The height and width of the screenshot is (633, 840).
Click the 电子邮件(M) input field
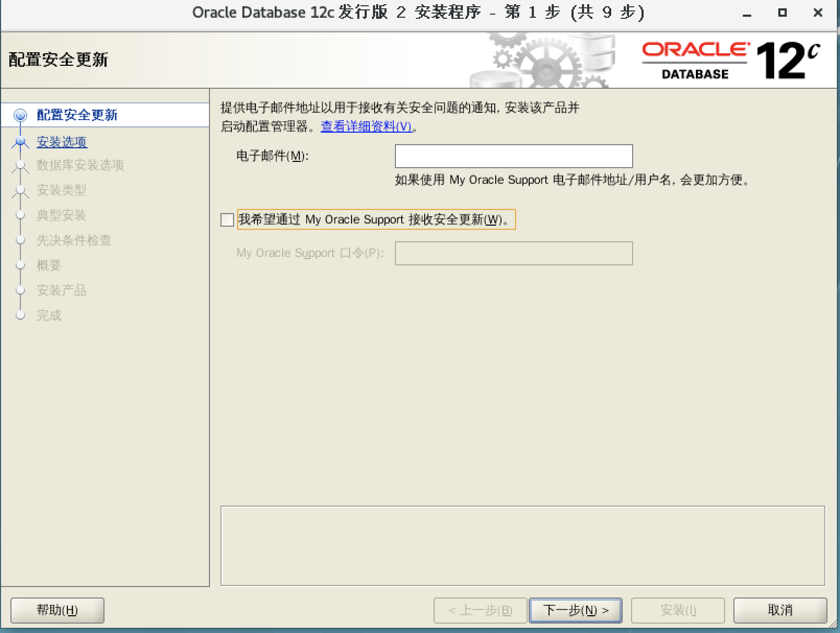514,156
